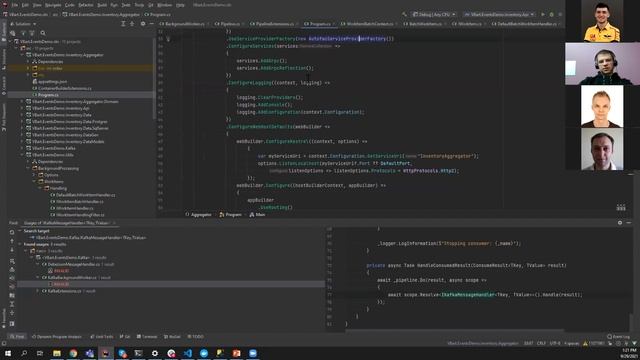The width and height of the screenshot is (640, 360).
Task: Open the Navigate menu
Action: click(x=53, y=5)
